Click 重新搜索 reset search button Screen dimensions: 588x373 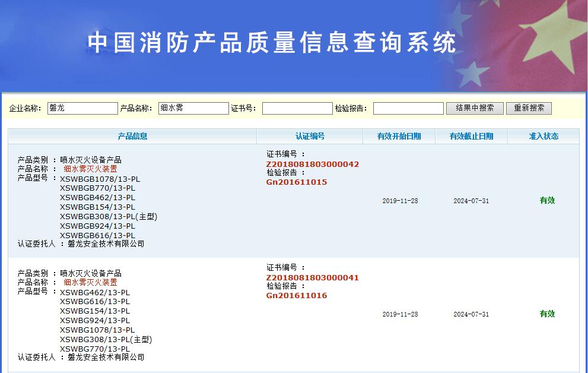pos(528,108)
